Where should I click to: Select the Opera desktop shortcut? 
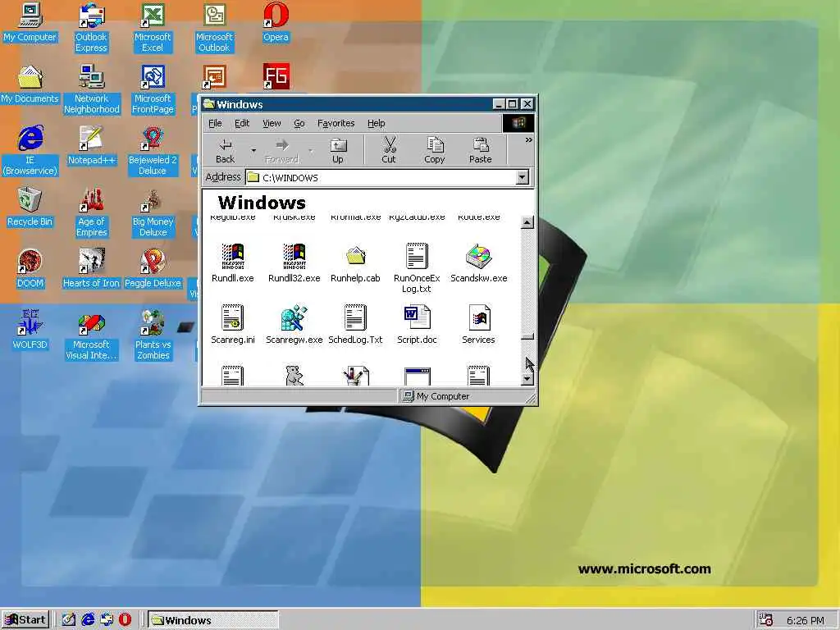click(276, 22)
